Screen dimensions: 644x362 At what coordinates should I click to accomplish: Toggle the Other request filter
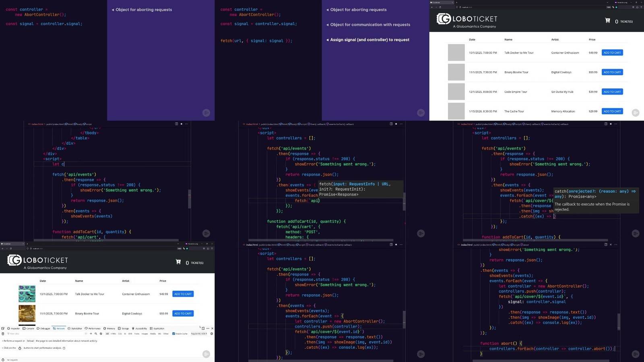click(x=166, y=334)
